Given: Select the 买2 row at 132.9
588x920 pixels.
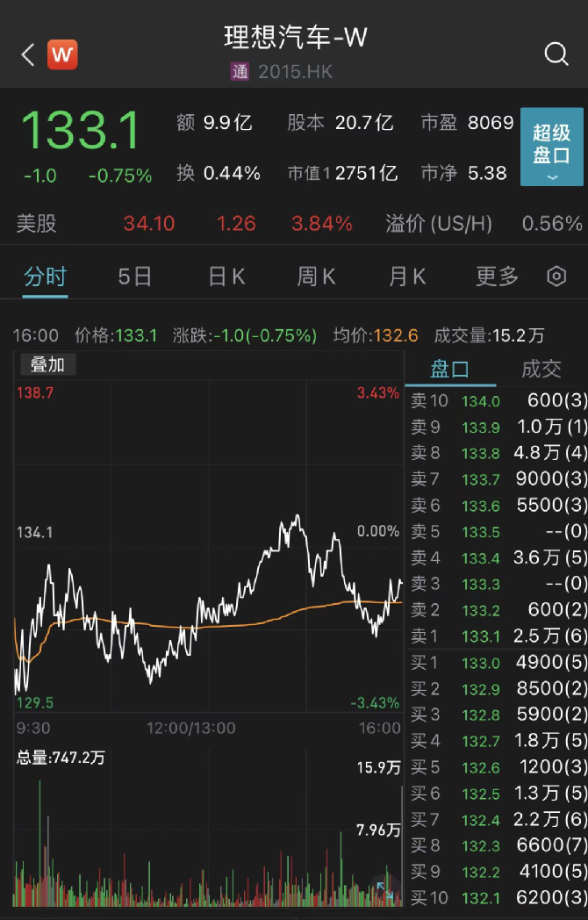Looking at the screenshot, I should click(497, 688).
